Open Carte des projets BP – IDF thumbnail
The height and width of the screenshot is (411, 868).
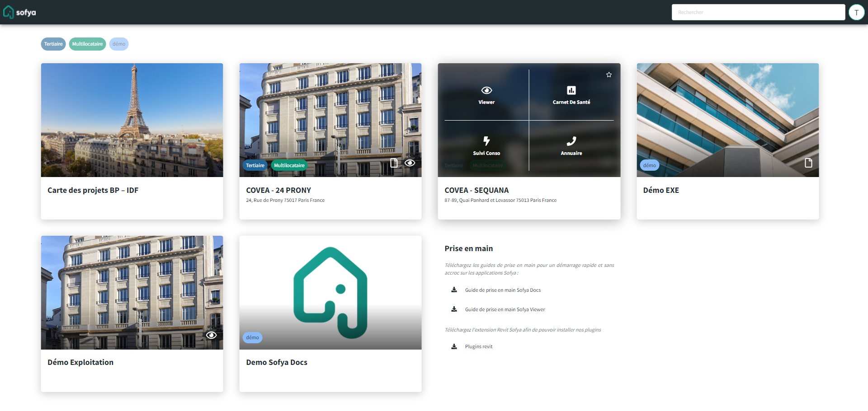pos(132,120)
